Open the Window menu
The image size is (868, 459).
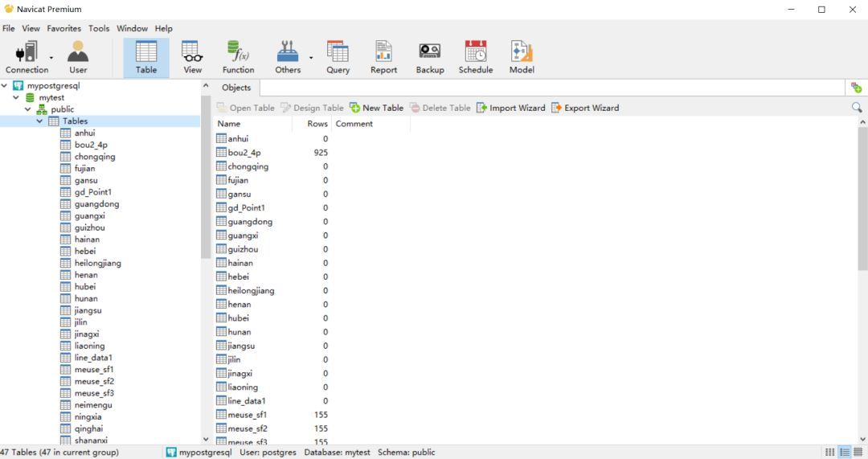click(x=132, y=28)
